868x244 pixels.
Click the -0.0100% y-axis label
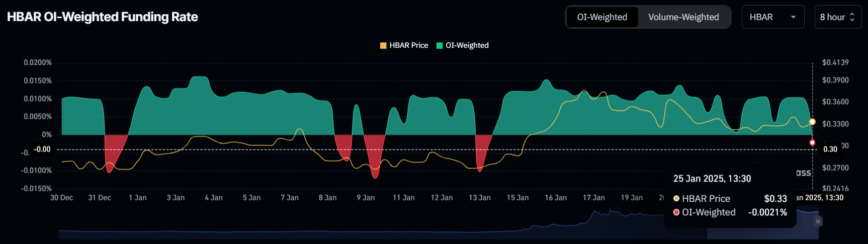[x=36, y=171]
